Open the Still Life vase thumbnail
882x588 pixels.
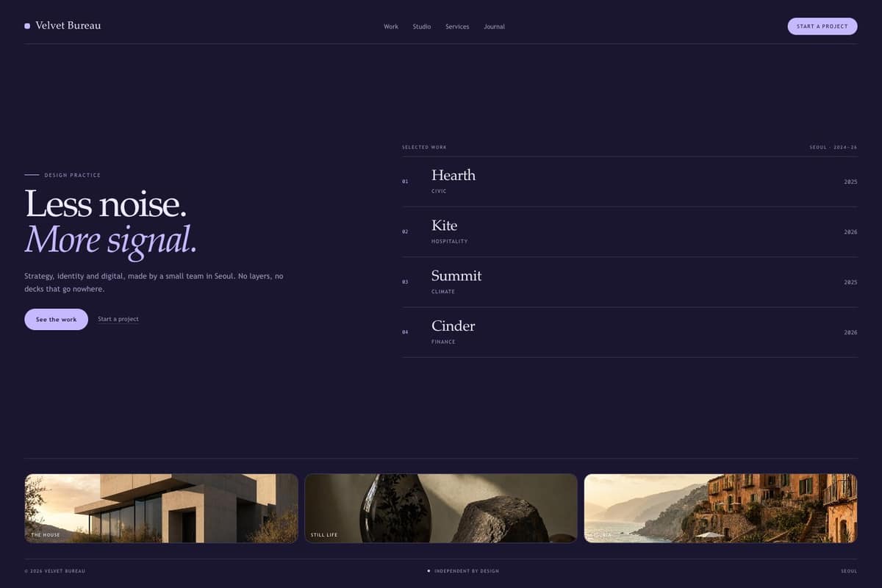441,509
